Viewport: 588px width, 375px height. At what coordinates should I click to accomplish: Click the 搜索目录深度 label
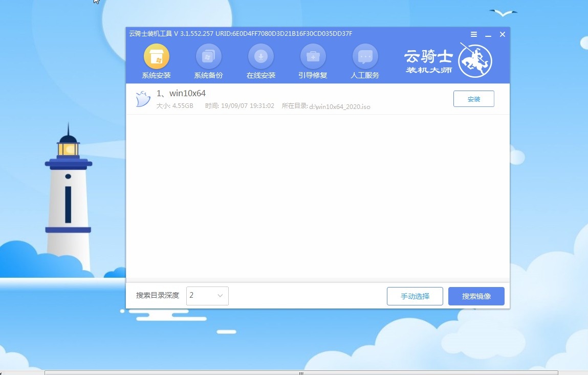coord(158,296)
